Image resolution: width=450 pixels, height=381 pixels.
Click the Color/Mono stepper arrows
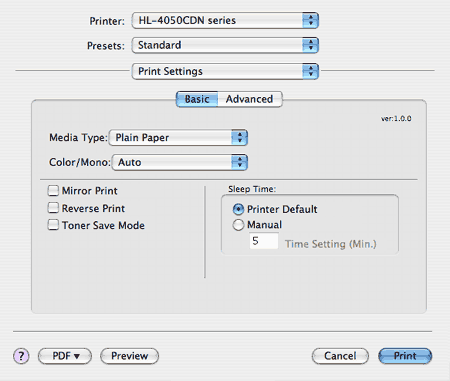[239, 162]
